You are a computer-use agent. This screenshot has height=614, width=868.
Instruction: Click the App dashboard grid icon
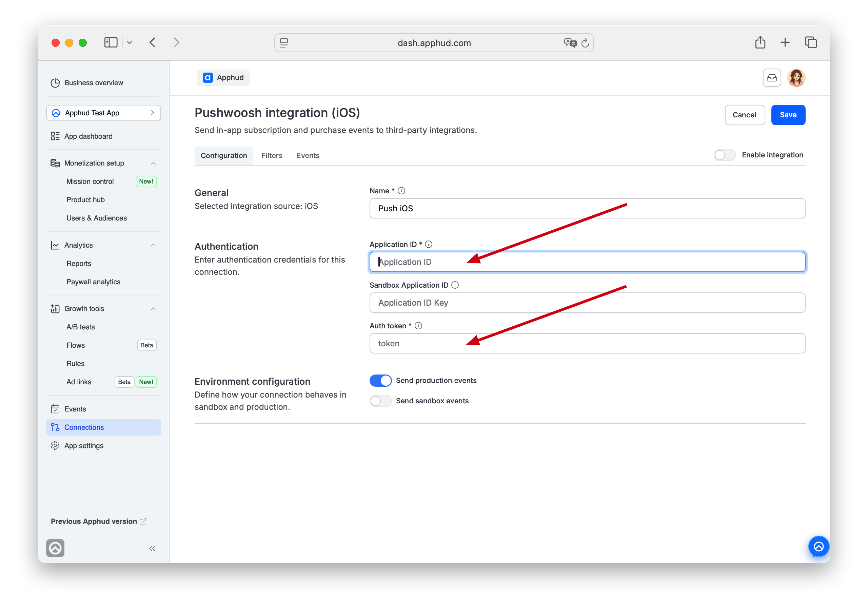55,136
